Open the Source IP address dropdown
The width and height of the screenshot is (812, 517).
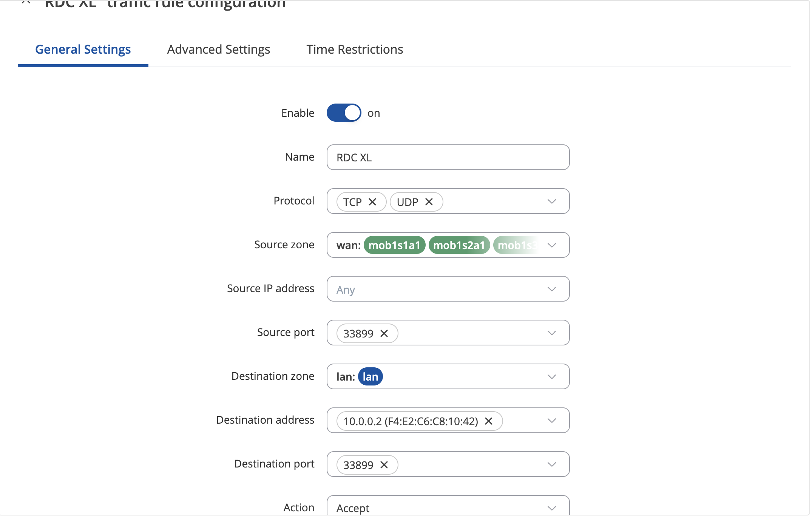point(448,289)
